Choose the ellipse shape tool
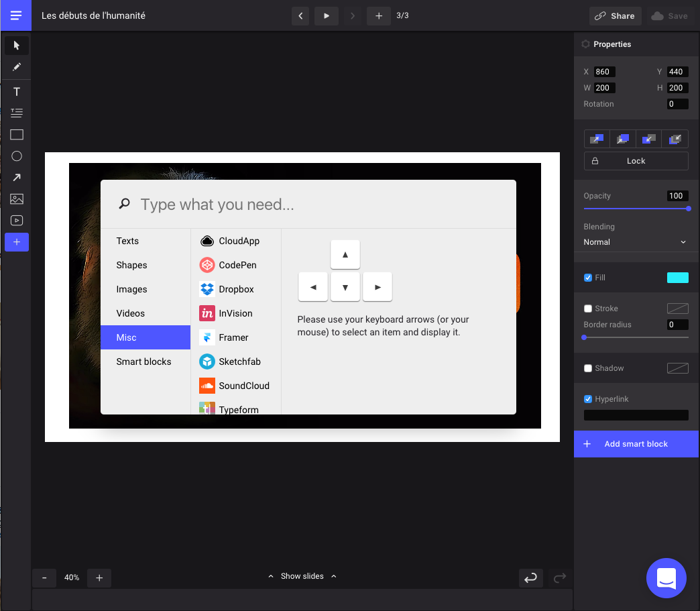The width and height of the screenshot is (700, 611). click(17, 156)
